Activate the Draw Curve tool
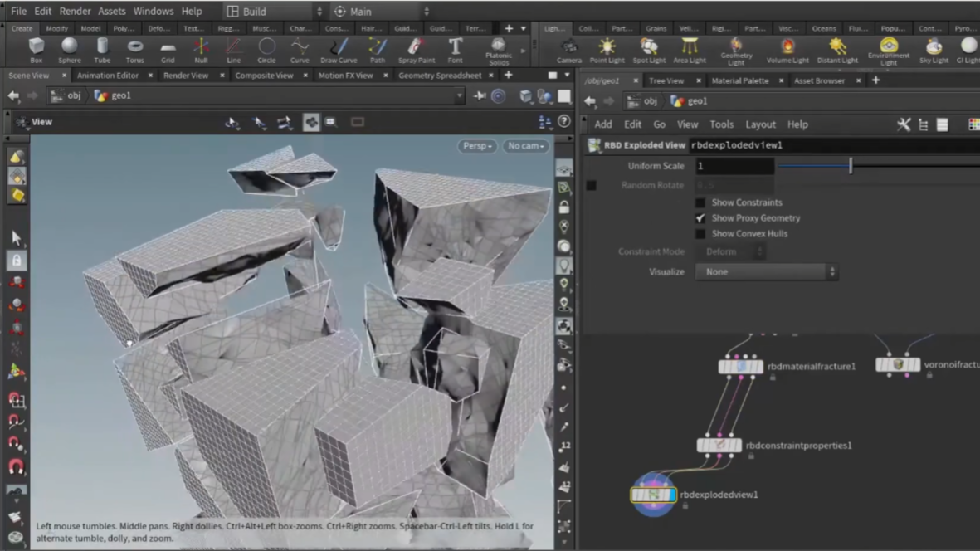 [x=339, y=50]
